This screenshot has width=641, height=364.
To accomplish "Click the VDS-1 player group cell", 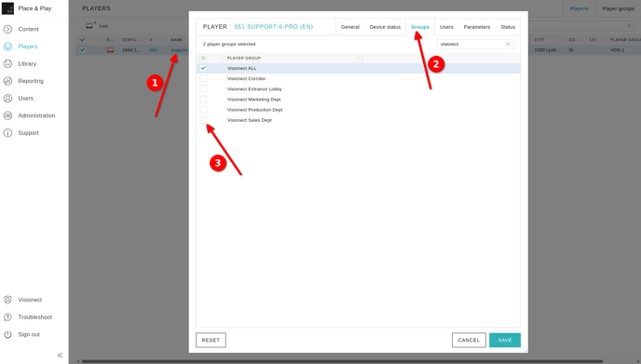I will [618, 50].
